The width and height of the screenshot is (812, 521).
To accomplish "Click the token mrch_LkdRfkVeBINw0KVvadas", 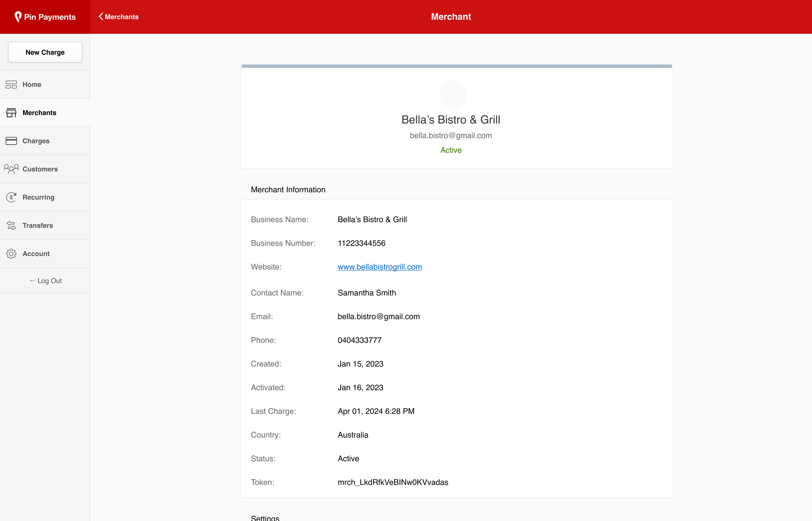I will point(393,482).
